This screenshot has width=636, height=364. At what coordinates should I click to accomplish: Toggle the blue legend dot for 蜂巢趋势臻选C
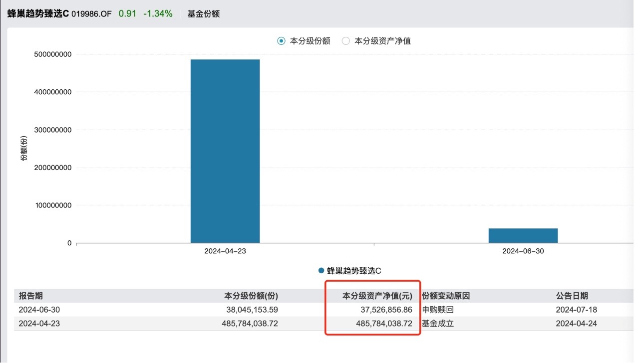321,271
